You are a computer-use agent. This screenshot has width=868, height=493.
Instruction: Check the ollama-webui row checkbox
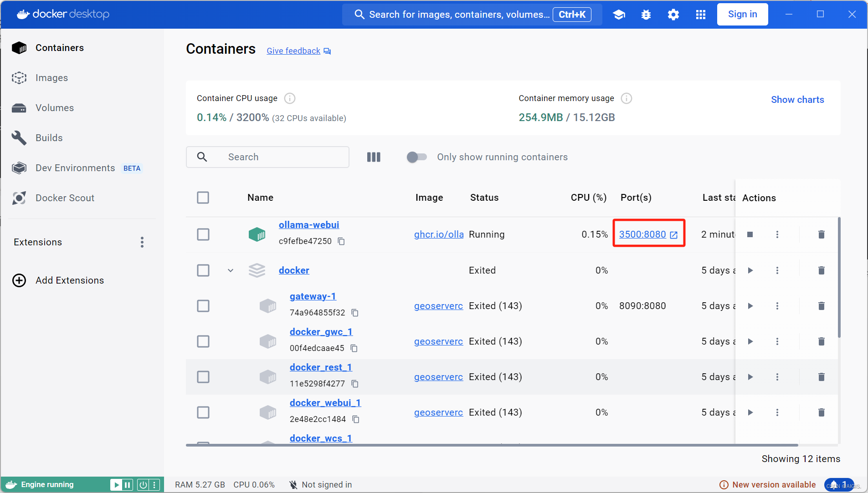(x=203, y=234)
